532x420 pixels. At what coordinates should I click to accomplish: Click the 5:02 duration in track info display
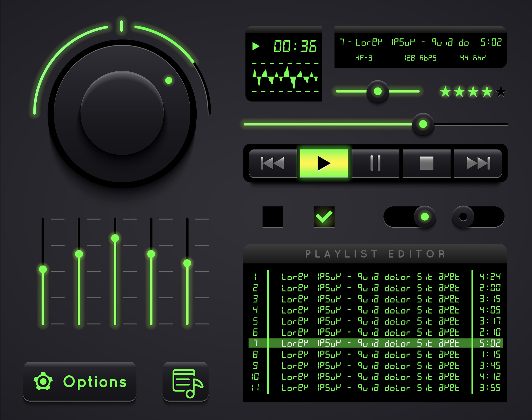(x=491, y=42)
